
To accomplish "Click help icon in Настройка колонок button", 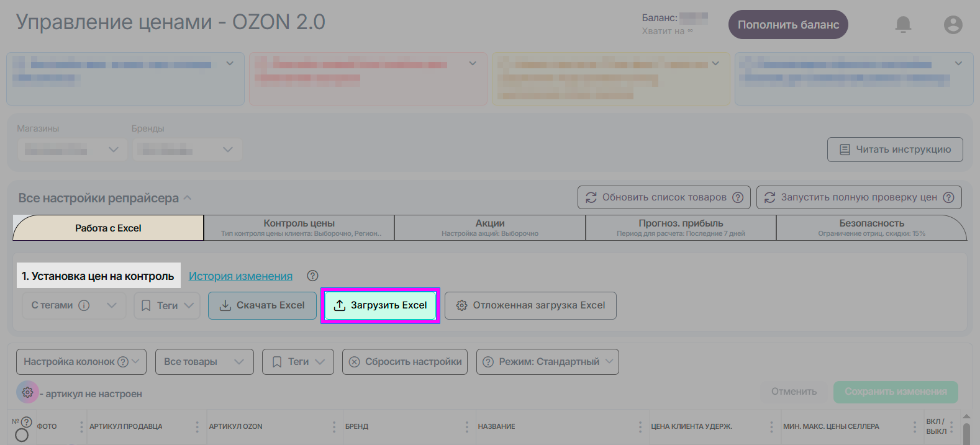I will point(123,362).
